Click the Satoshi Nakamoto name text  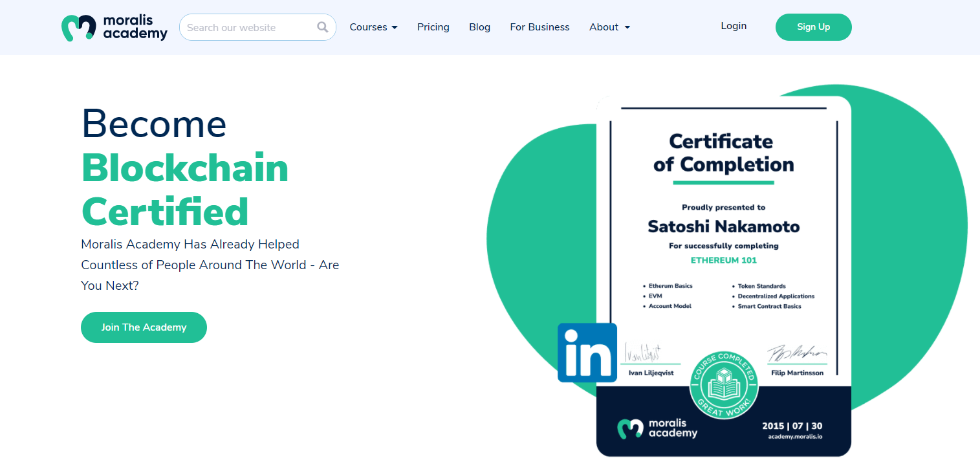724,226
